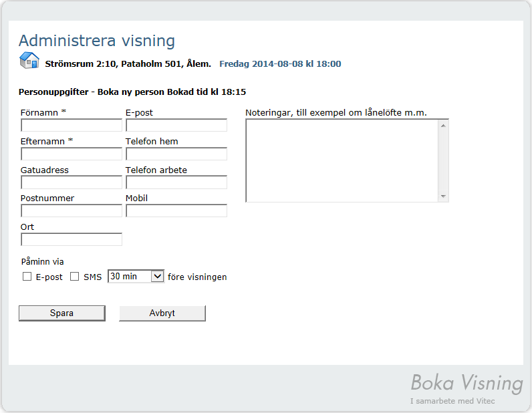
Task: Click the notes scrollbar up arrow
Action: (443, 126)
